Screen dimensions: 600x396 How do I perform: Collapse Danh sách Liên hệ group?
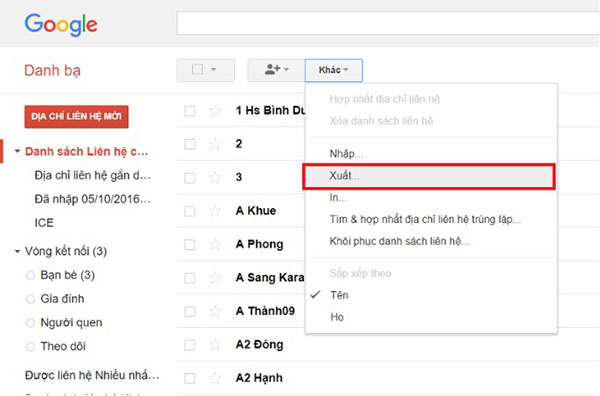(17, 152)
